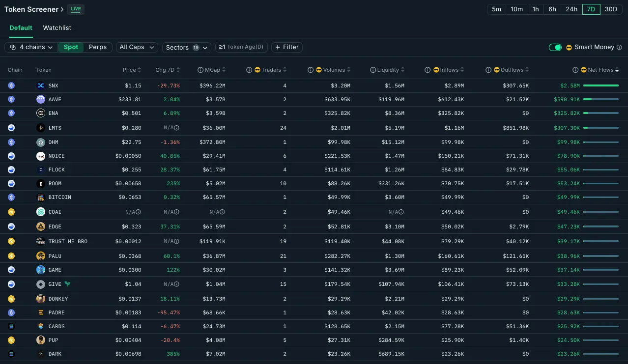Click the SNX net flows bar
628x364 pixels.
[601, 85]
